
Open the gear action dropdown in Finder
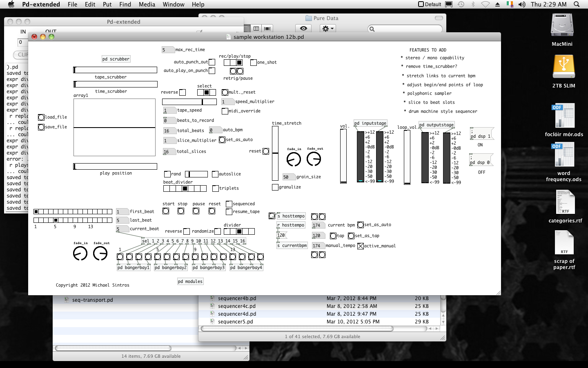click(328, 29)
